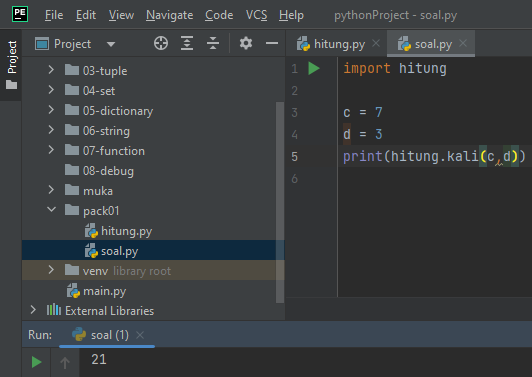
Task: Hide the Project panel with minus icon
Action: [272, 43]
